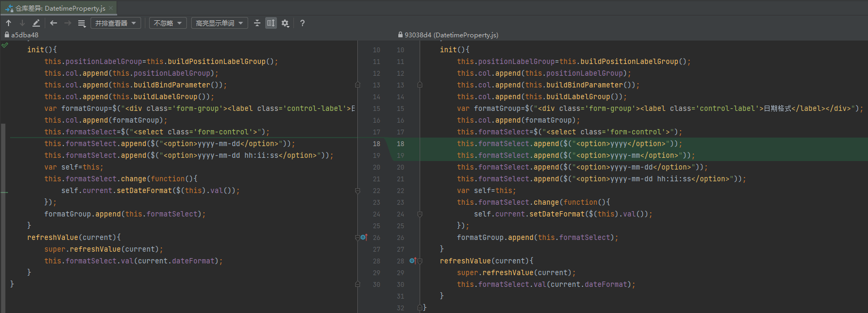The width and height of the screenshot is (868, 313).
Task: Open help question mark icon
Action: (302, 23)
